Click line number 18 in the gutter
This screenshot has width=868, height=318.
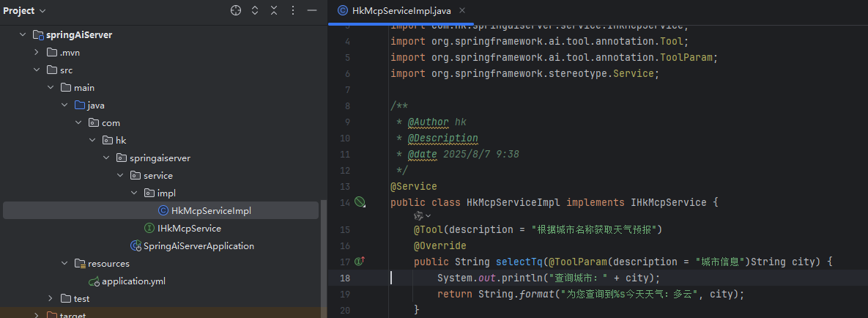pos(345,278)
